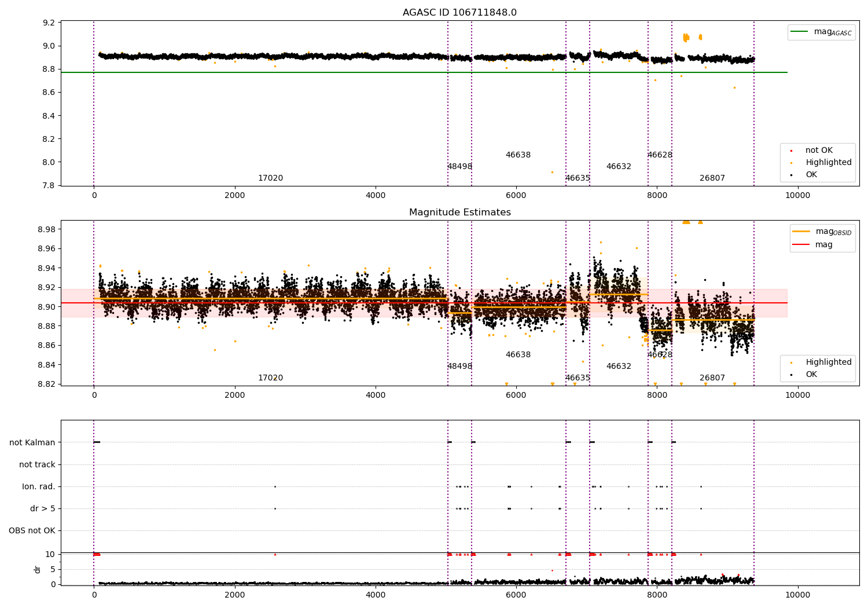
Task: Click obsid label 46638 in Magnitude Estimates plot
Action: coord(518,354)
